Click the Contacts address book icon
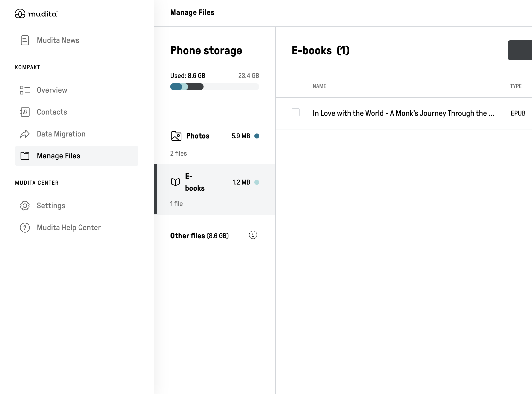The height and width of the screenshot is (394, 532). (25, 112)
